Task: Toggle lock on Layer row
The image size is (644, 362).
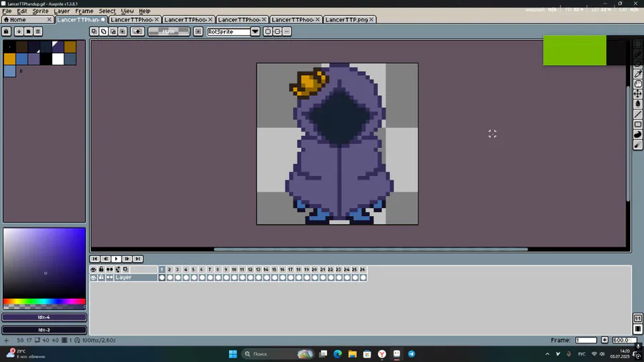Action: pyautogui.click(x=102, y=278)
